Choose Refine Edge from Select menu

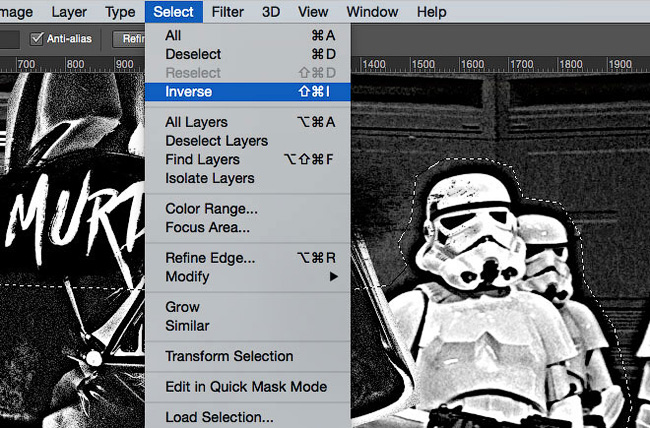tap(248, 258)
